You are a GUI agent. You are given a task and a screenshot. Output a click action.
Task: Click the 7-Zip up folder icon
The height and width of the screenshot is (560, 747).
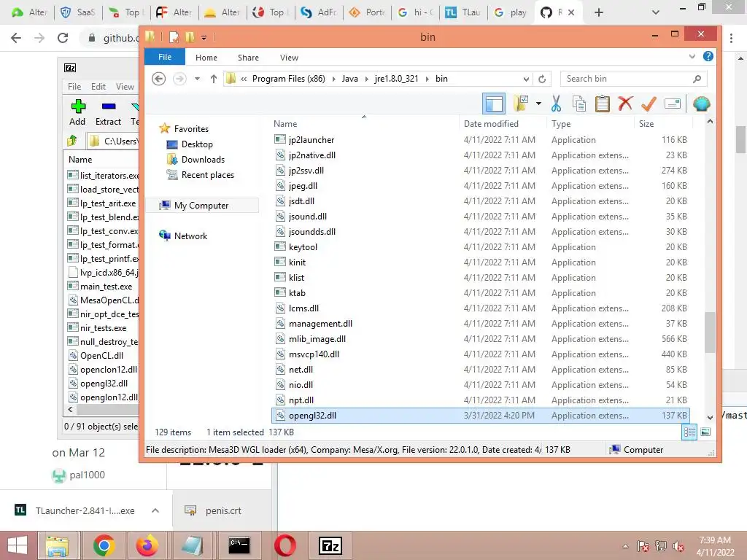tap(72, 141)
